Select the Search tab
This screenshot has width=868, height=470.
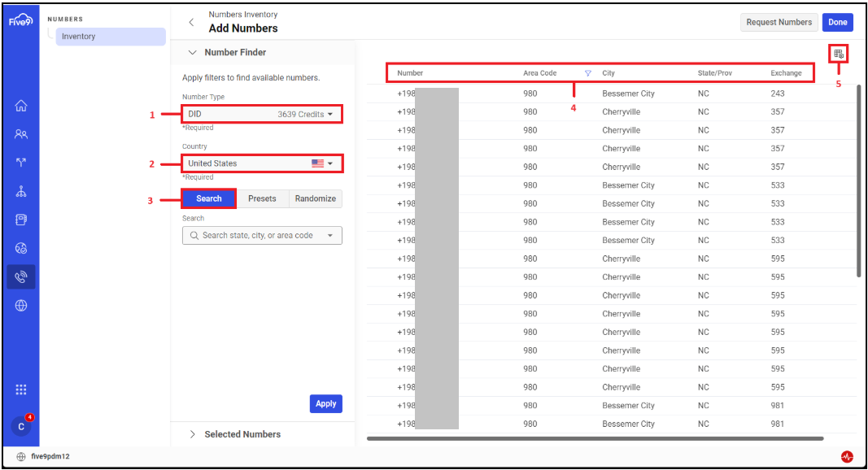pyautogui.click(x=209, y=198)
